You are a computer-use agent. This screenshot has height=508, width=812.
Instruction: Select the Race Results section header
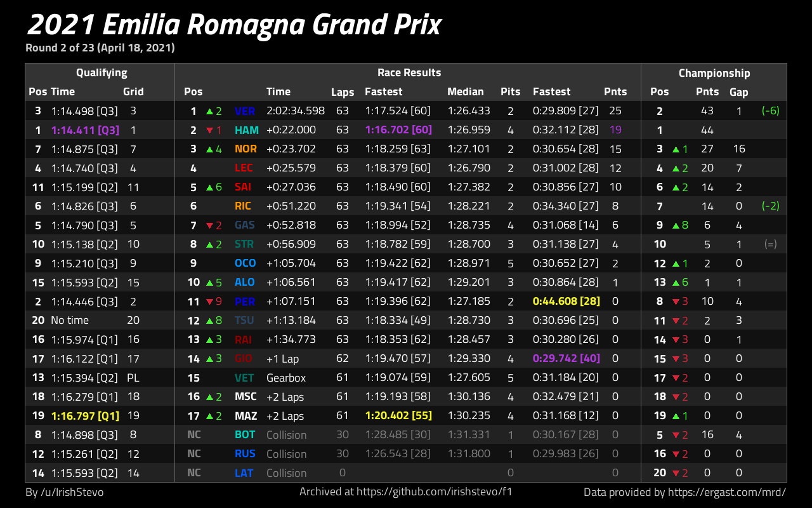(x=409, y=72)
